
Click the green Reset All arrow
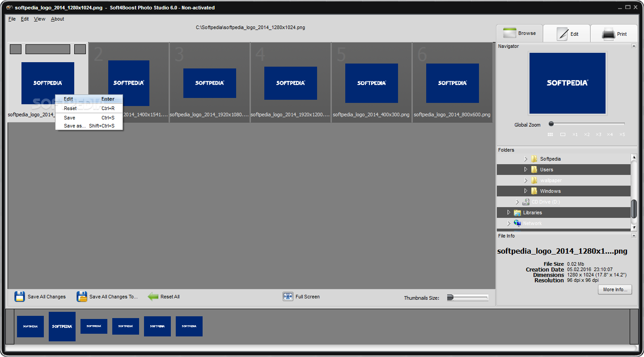pyautogui.click(x=153, y=297)
